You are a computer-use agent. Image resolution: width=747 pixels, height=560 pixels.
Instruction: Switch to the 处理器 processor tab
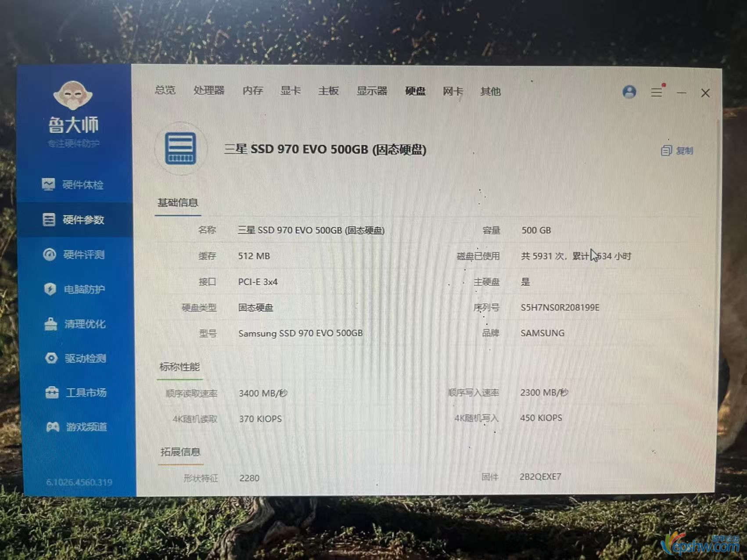pyautogui.click(x=209, y=90)
